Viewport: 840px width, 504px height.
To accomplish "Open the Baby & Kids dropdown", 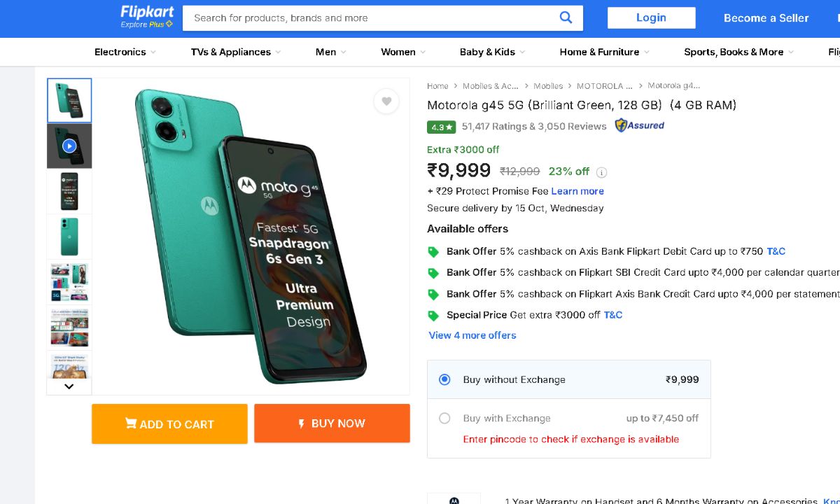I will [491, 52].
